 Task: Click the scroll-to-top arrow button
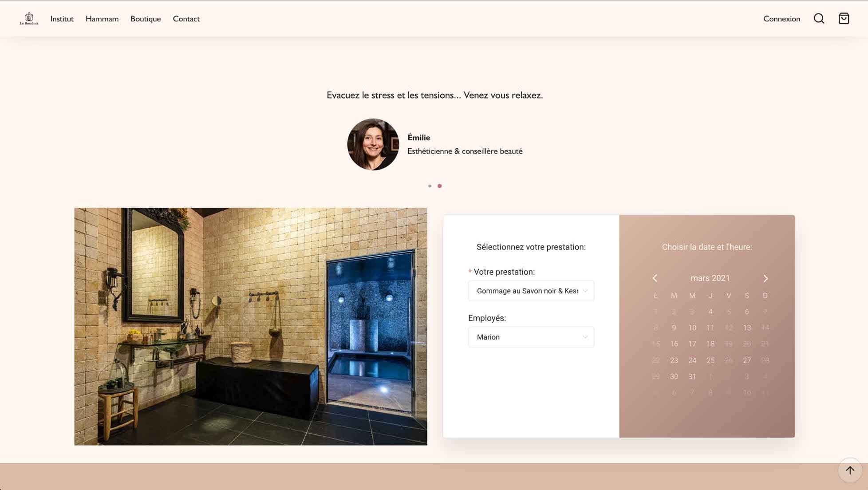[849, 470]
